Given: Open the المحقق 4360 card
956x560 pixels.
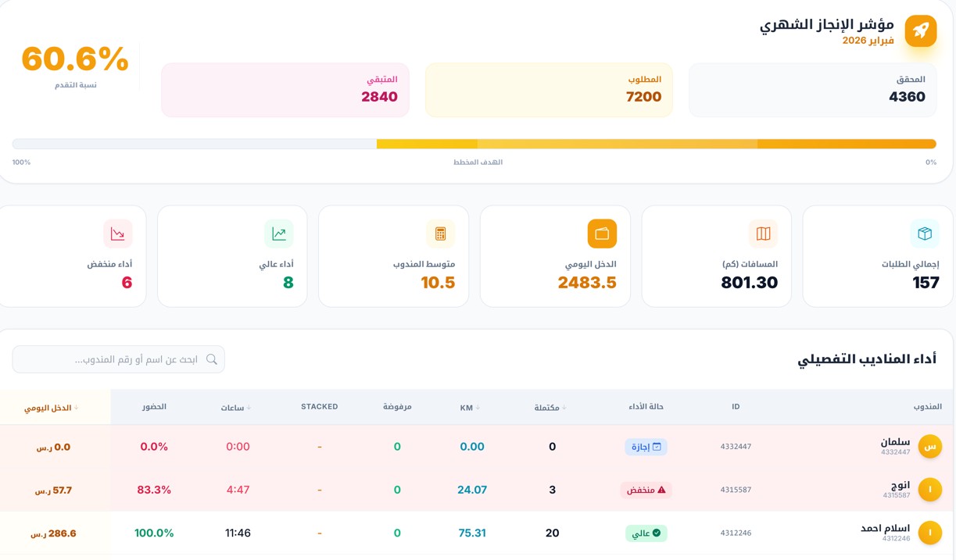Looking at the screenshot, I should point(812,90).
